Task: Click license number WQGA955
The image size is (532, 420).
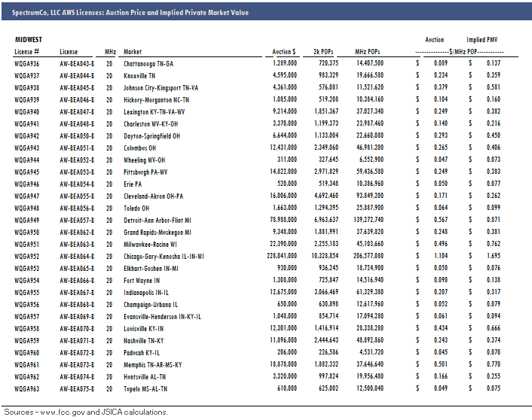Action: click(27, 292)
